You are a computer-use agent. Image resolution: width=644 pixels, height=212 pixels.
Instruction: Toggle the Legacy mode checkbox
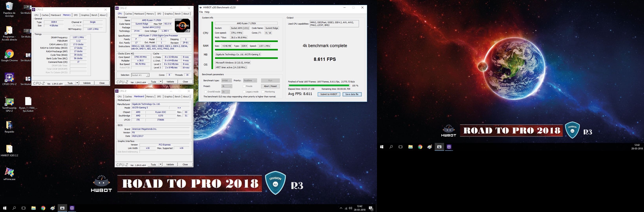click(x=244, y=92)
